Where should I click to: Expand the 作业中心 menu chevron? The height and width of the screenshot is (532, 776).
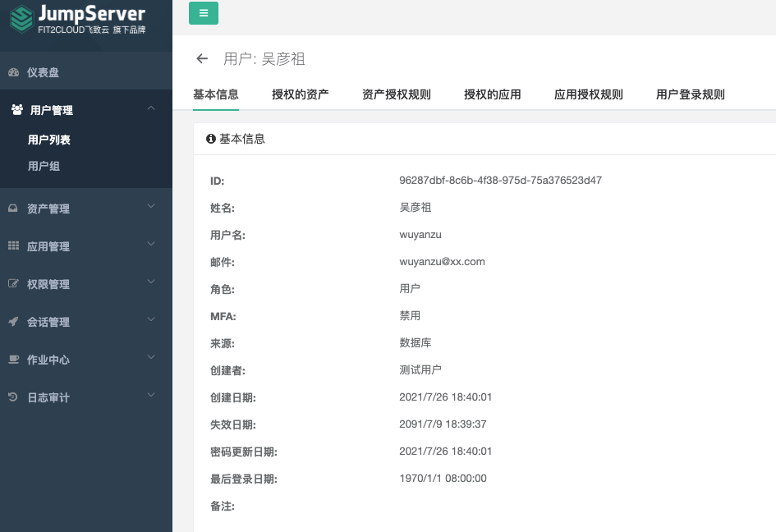coord(151,357)
